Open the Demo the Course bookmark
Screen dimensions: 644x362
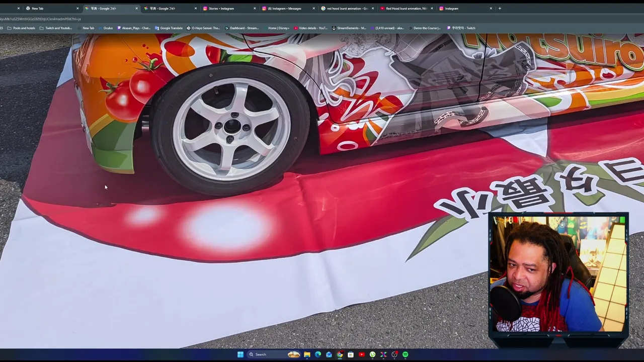425,28
